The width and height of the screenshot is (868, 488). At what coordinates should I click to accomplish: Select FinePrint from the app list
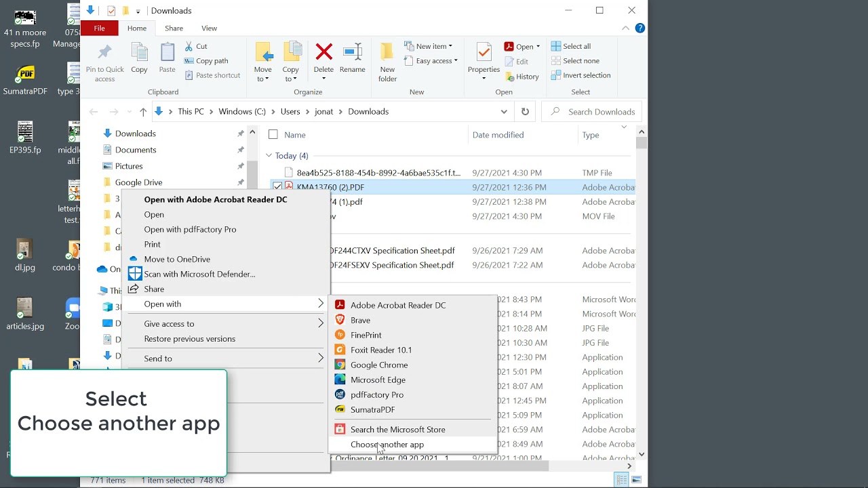point(366,335)
